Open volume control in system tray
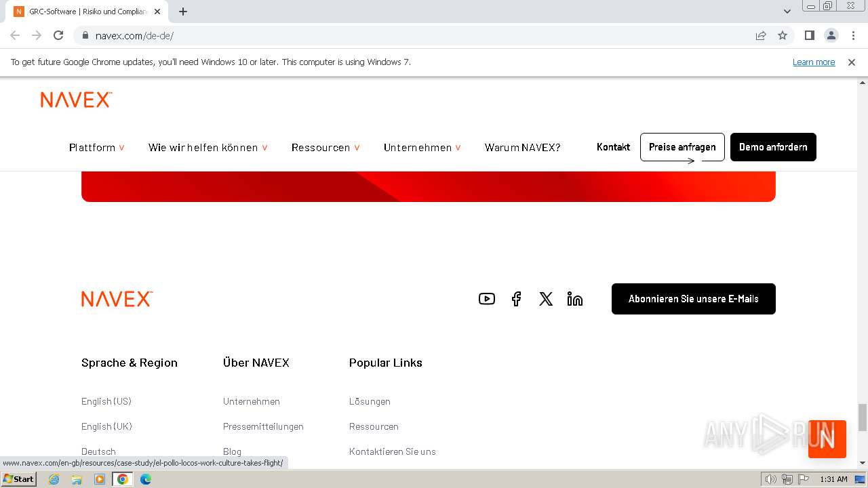 point(770,479)
